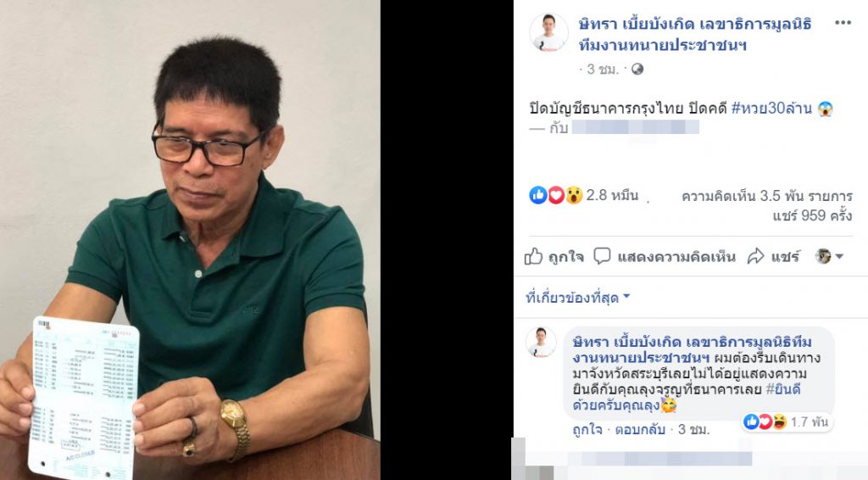Click ถูกใจ under the comment
The image size is (868, 480).
point(587,430)
